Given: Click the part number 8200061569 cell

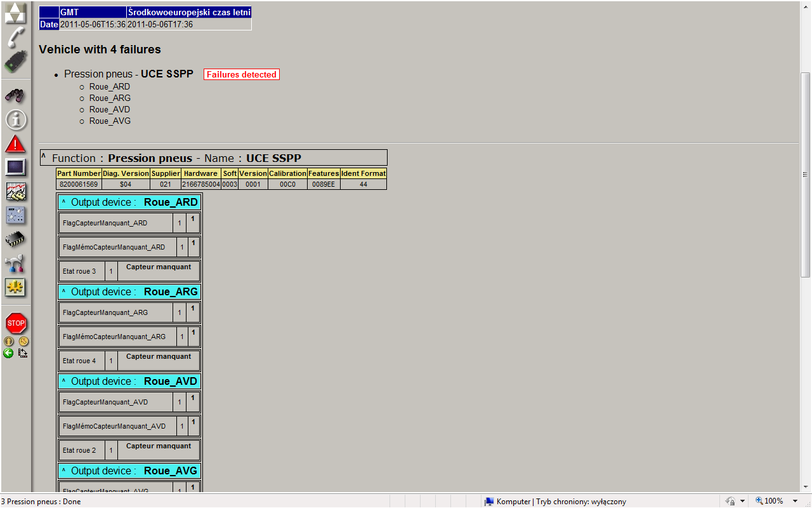Looking at the screenshot, I should [x=79, y=184].
